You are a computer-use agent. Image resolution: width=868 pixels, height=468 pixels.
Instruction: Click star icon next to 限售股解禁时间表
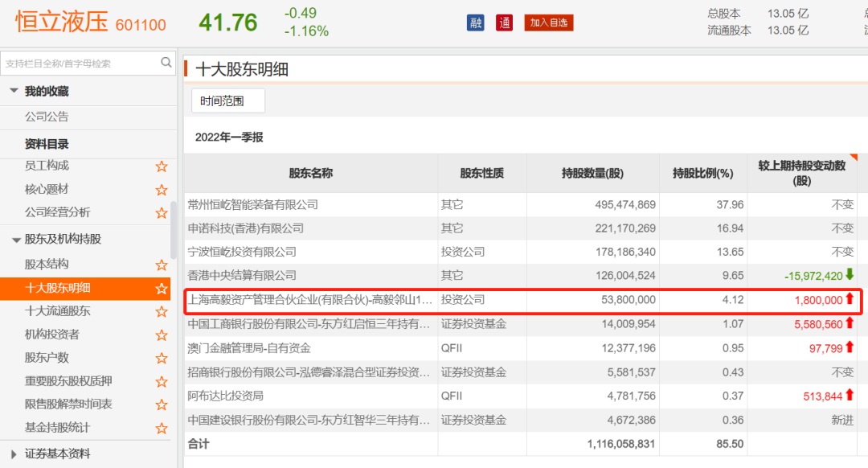[x=162, y=404]
